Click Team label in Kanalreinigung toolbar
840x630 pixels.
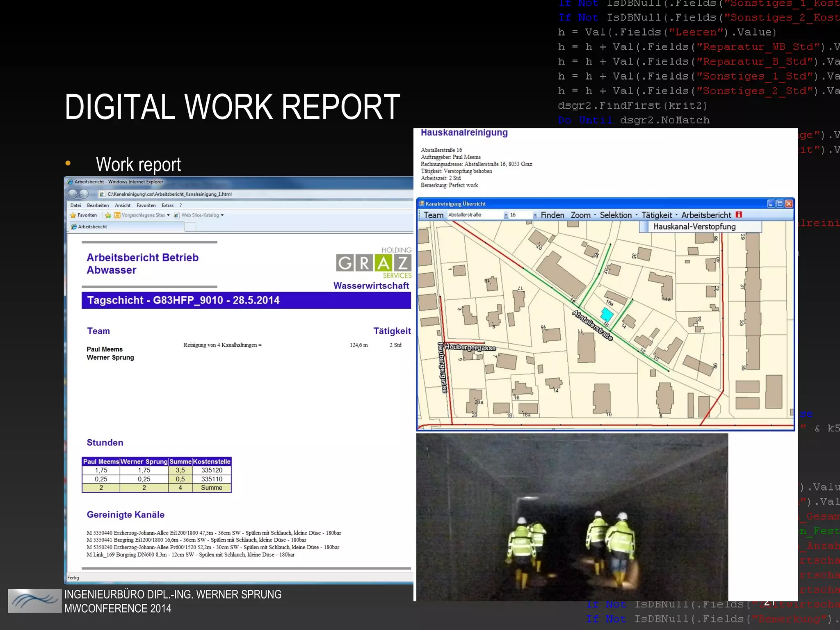(434, 215)
